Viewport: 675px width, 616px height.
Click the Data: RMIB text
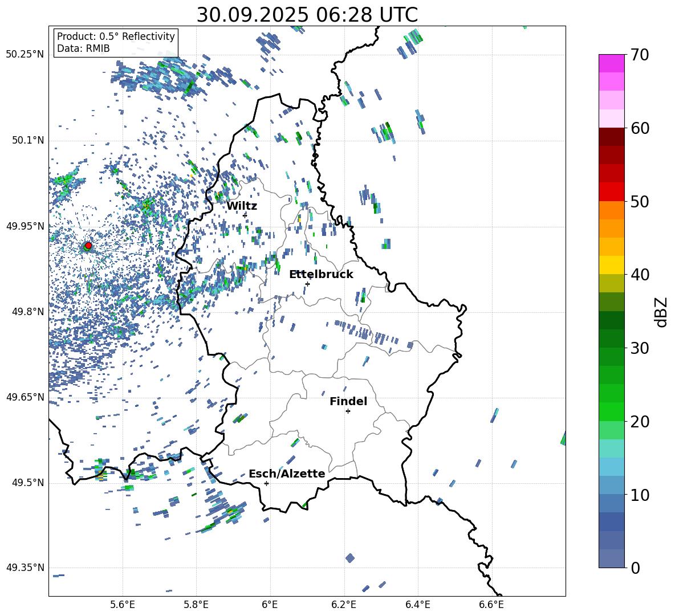[x=83, y=48]
